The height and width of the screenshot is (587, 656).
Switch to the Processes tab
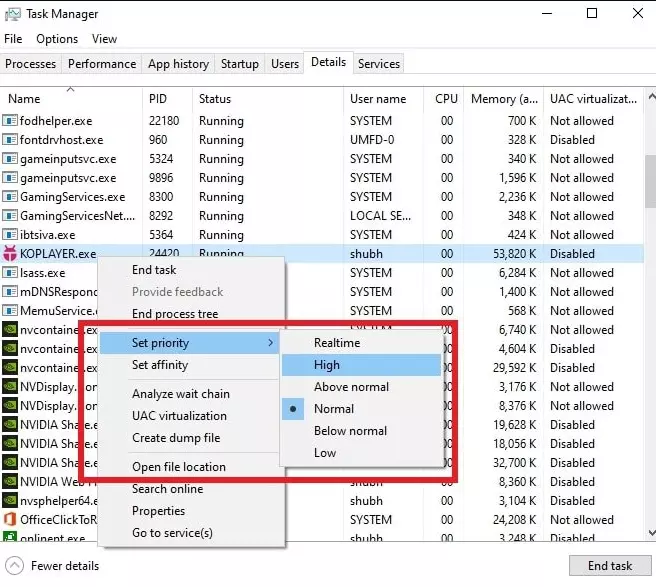coord(31,64)
